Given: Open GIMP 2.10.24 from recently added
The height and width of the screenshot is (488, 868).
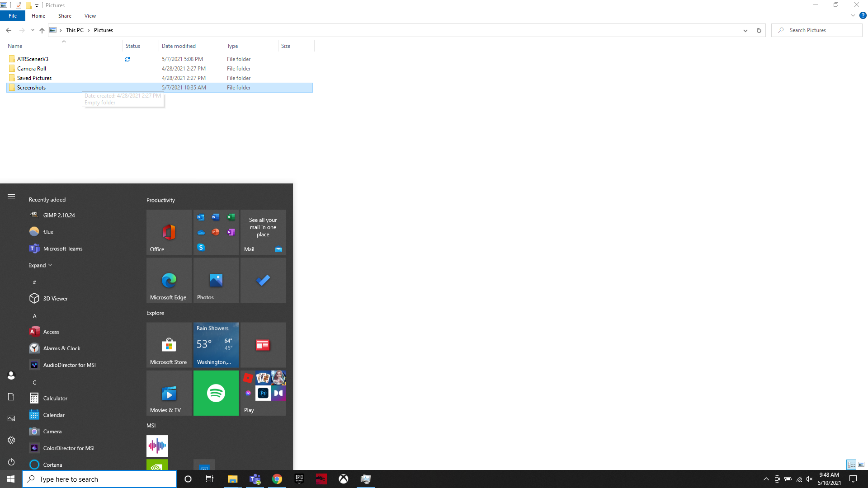Looking at the screenshot, I should [x=59, y=215].
